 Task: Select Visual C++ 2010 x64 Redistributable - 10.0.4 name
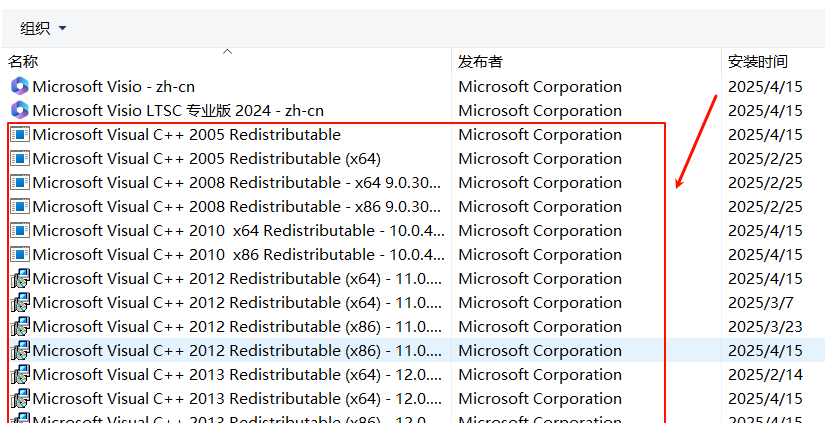point(238,230)
